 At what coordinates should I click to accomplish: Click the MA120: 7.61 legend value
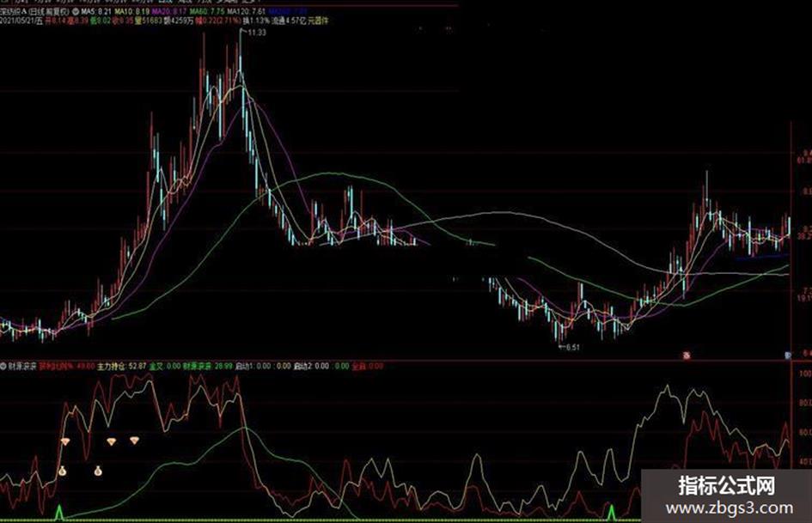pyautogui.click(x=247, y=11)
